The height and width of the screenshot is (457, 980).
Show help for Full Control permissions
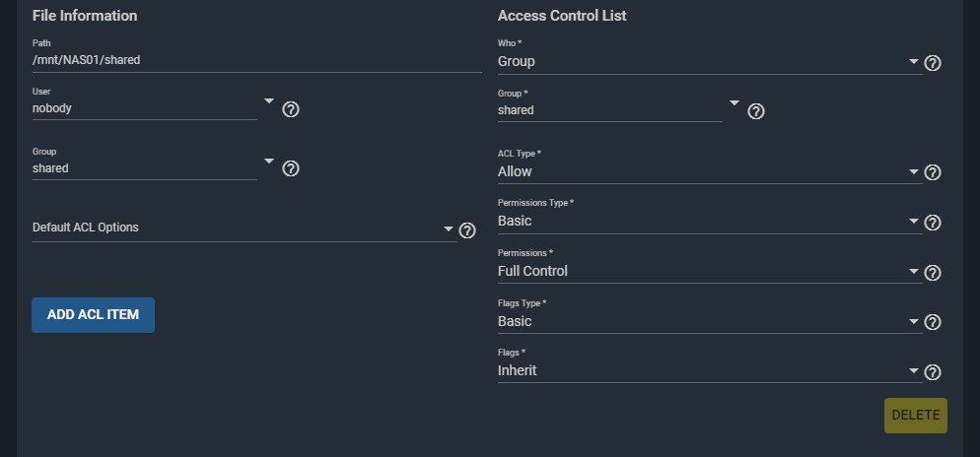(933, 273)
